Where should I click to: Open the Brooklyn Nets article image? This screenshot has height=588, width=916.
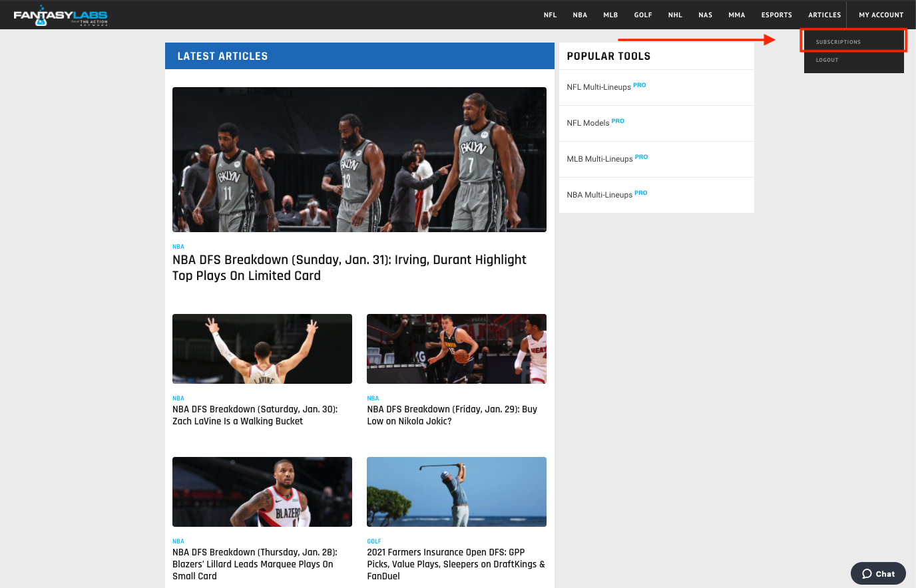359,160
